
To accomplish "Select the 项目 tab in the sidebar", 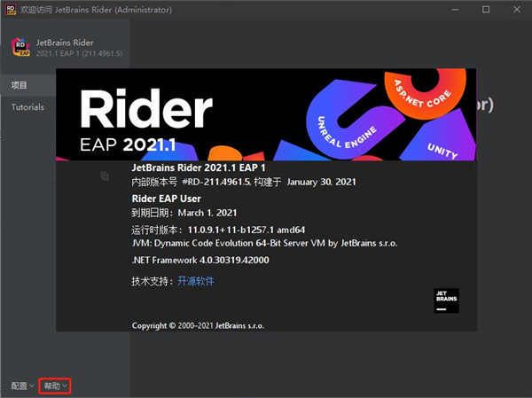I will [x=20, y=85].
